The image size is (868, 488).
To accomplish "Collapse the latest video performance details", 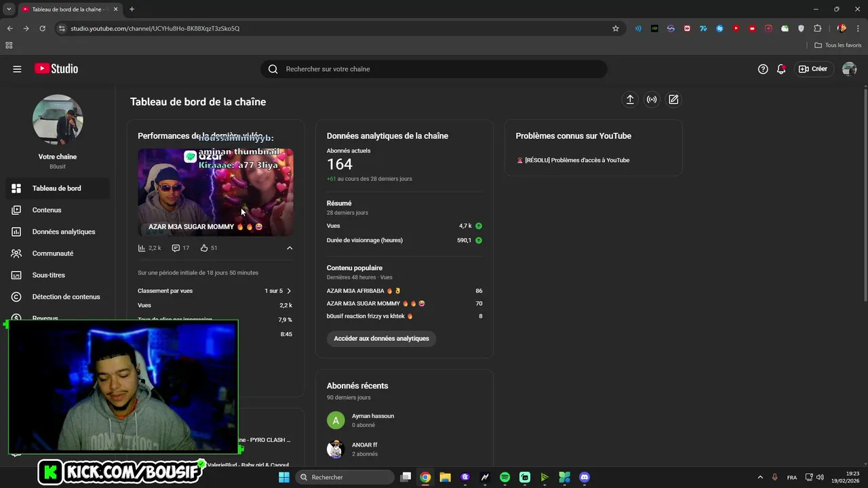I will click(x=290, y=248).
